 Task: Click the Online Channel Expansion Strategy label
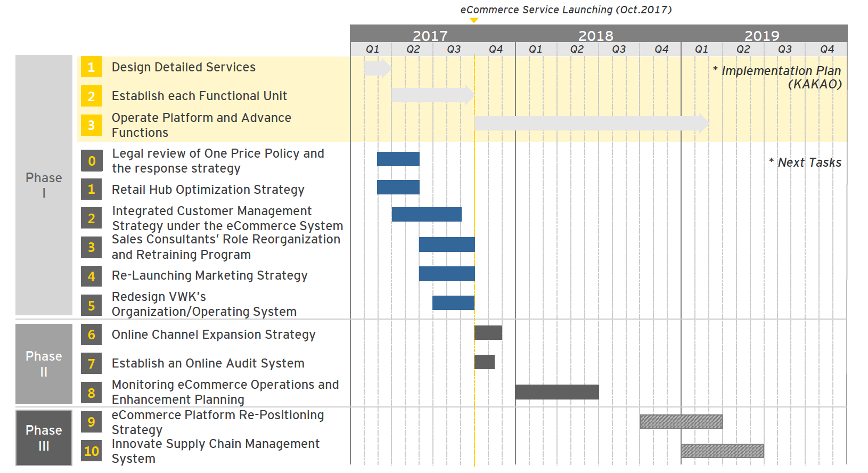click(214, 335)
